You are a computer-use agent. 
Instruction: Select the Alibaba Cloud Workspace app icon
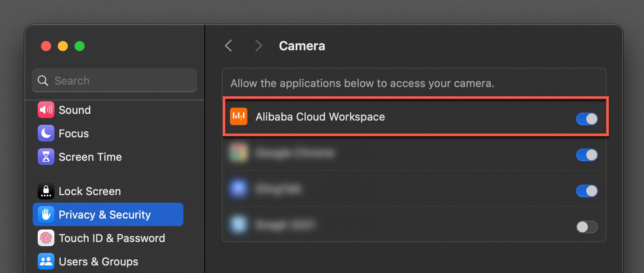pyautogui.click(x=239, y=116)
